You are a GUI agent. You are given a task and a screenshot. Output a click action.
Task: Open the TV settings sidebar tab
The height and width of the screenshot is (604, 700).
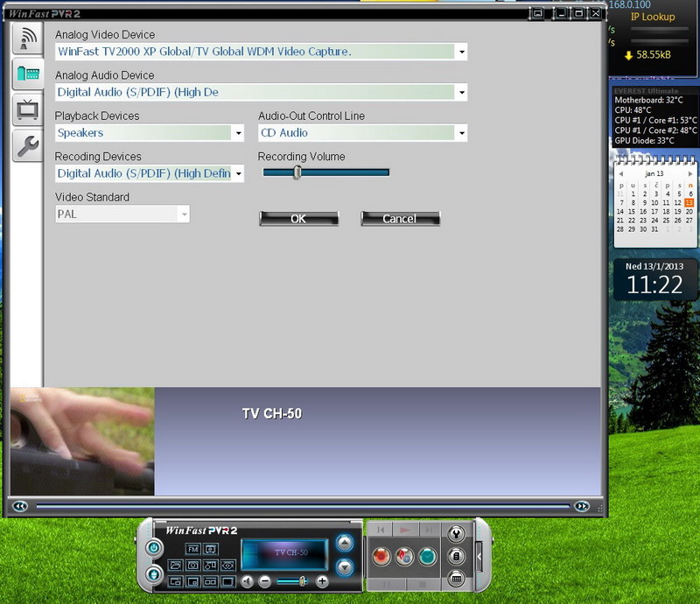click(x=28, y=109)
